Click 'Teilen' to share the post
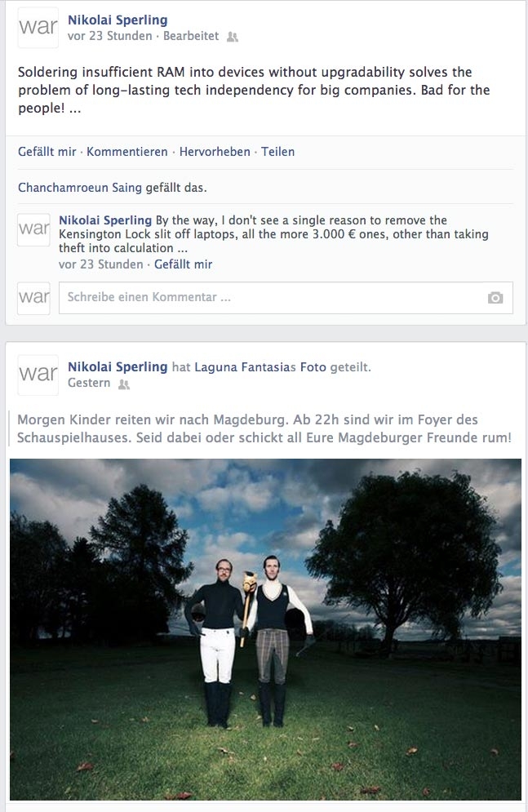This screenshot has height=812, width=528. click(x=277, y=152)
